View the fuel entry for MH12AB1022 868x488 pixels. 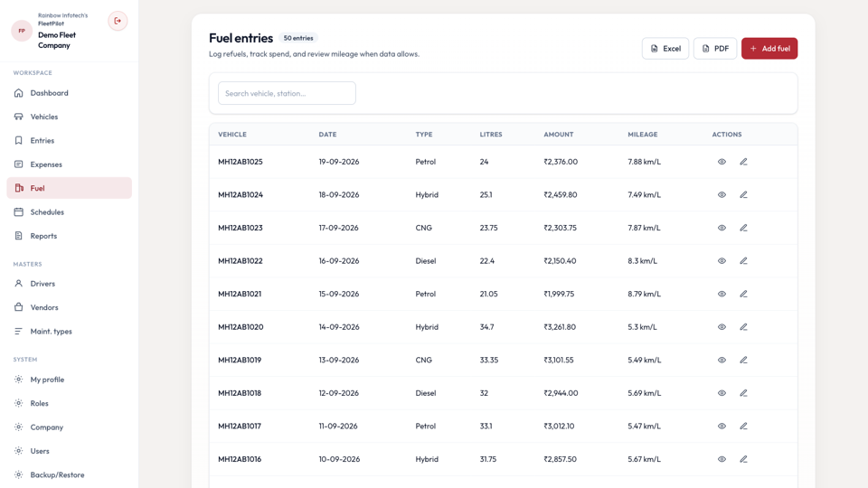point(722,260)
